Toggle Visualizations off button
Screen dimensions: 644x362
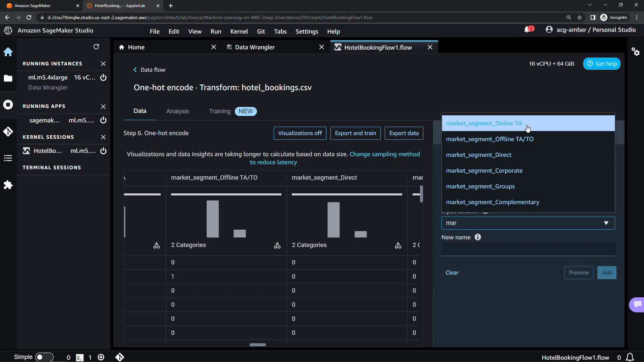pyautogui.click(x=300, y=133)
